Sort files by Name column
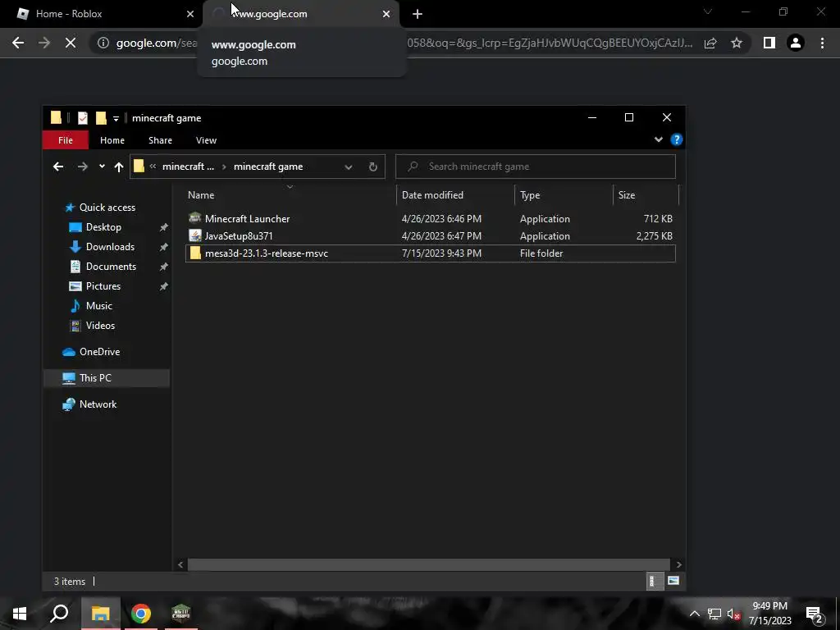Viewport: 840px width, 630px height. (x=290, y=195)
